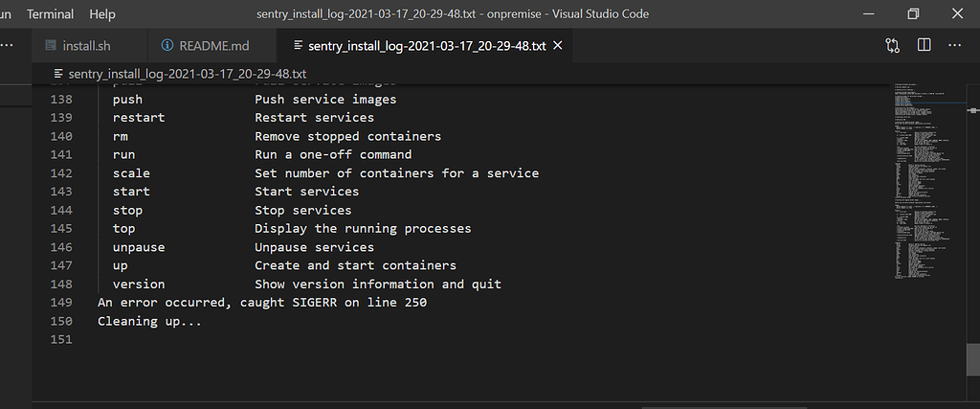The width and height of the screenshot is (980, 409).
Task: Open the More Actions ellipsis menu
Action: tap(954, 45)
